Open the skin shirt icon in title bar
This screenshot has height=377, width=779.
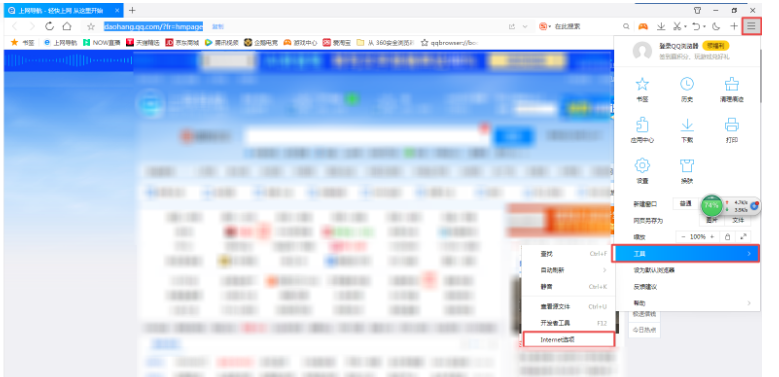tap(697, 10)
